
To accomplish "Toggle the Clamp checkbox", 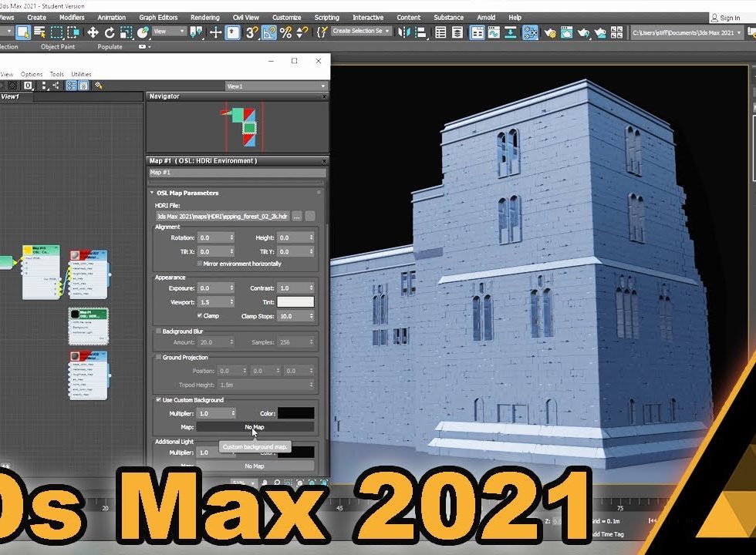I will point(200,315).
